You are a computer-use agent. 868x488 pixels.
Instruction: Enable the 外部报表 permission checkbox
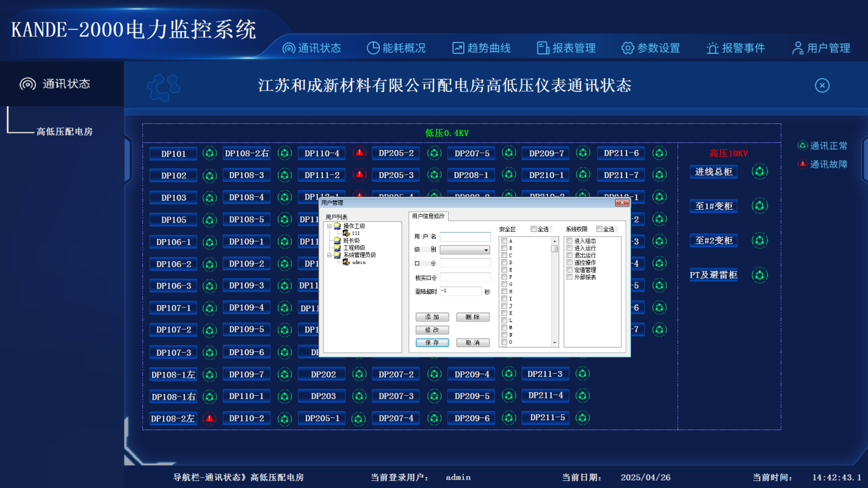click(x=569, y=277)
